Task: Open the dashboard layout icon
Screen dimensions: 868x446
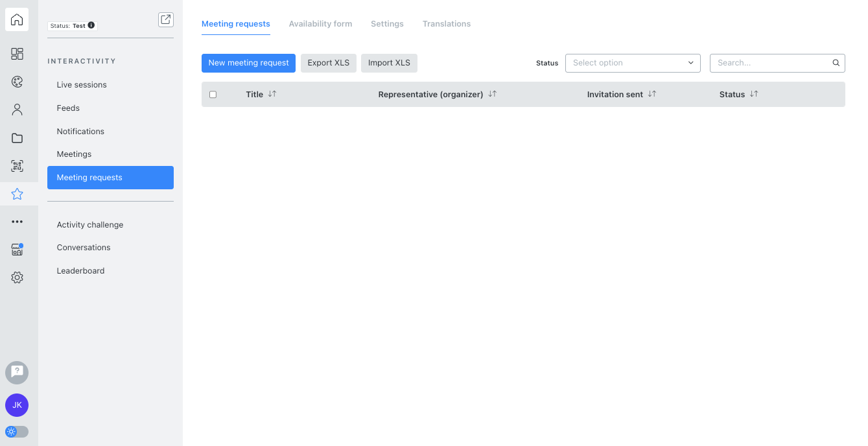Action: [17, 54]
